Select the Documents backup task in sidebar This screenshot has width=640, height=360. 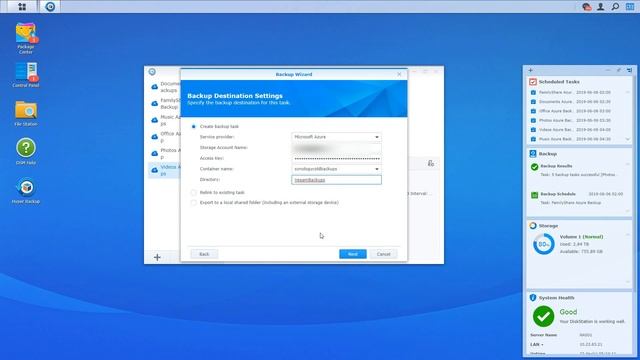pyautogui.click(x=165, y=87)
